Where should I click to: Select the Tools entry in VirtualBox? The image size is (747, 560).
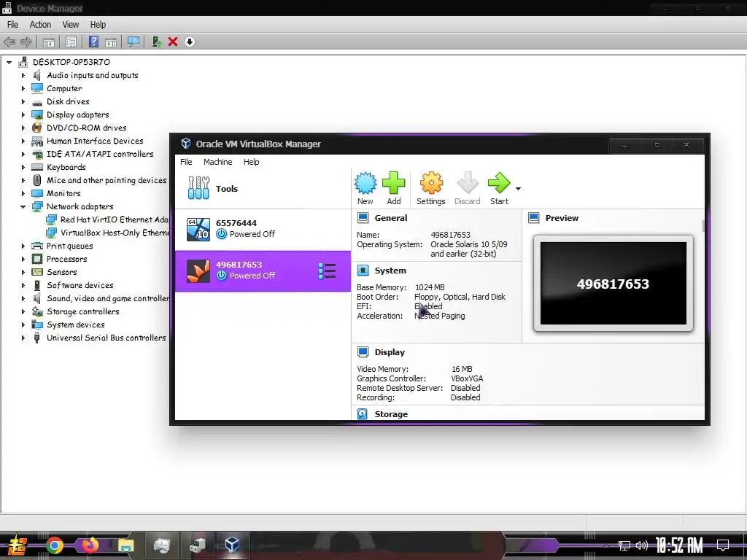pos(263,189)
